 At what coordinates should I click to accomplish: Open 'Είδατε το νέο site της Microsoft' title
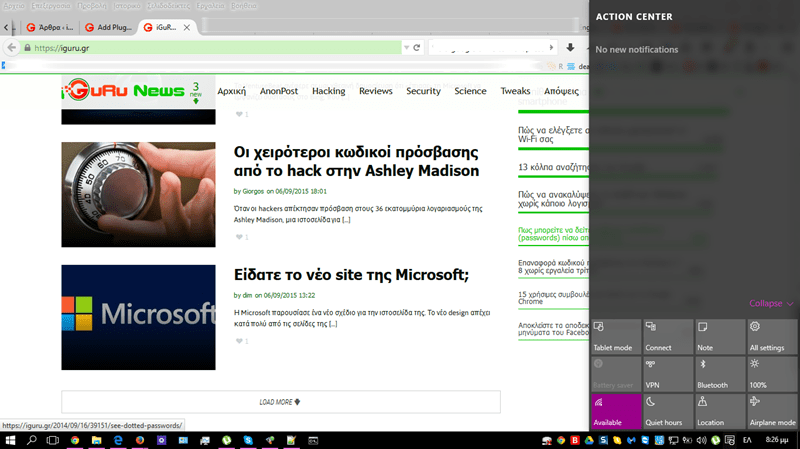(x=351, y=275)
